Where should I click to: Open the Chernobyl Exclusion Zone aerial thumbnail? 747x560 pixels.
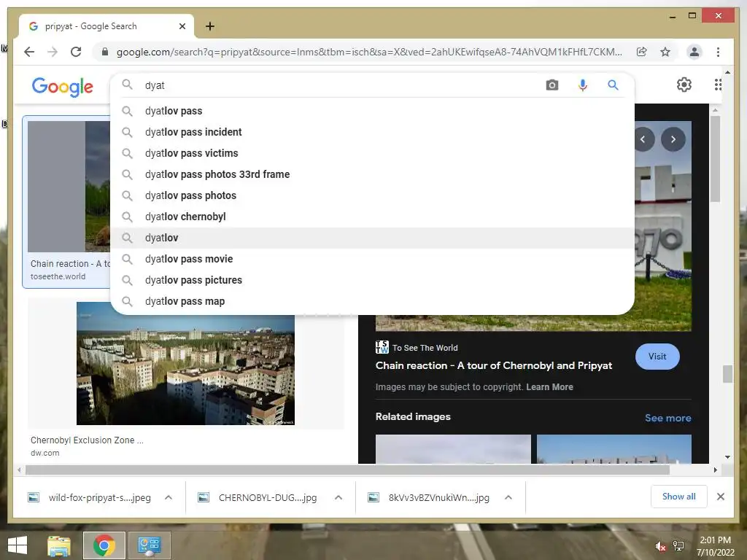point(185,363)
